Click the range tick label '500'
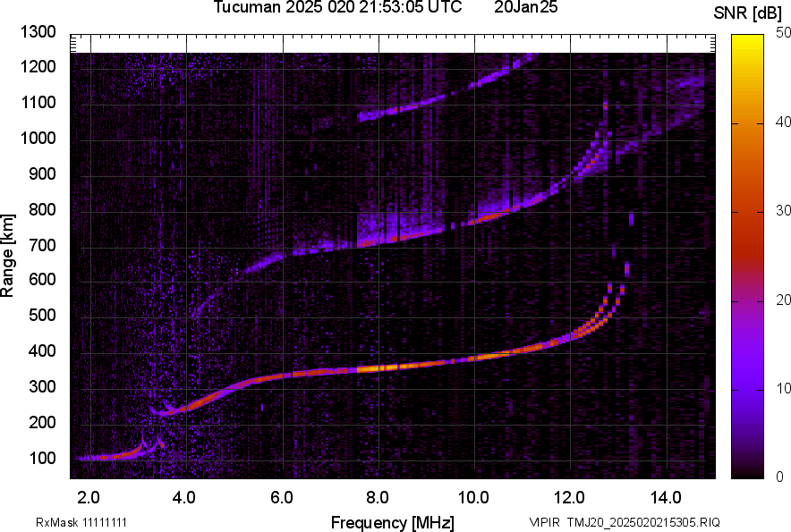This screenshot has width=791, height=532. tap(42, 315)
